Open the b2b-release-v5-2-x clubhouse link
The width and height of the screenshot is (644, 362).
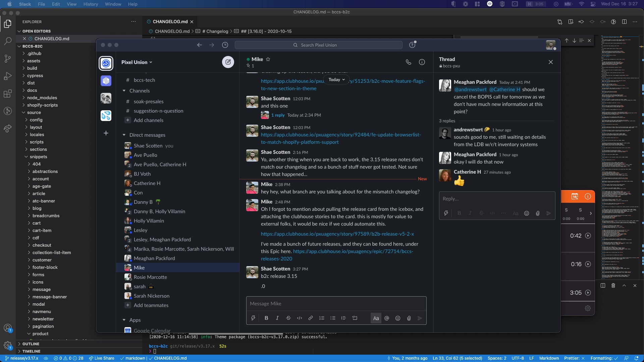[337, 234]
